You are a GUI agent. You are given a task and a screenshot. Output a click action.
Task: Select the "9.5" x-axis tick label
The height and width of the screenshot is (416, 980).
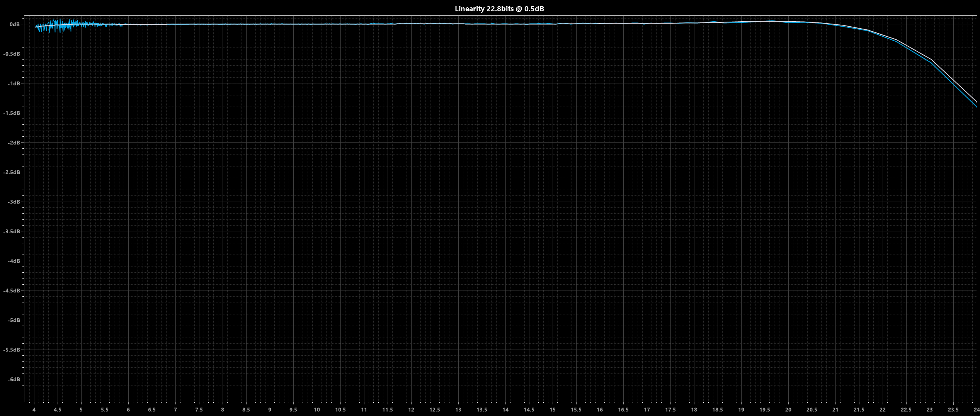coord(293,410)
